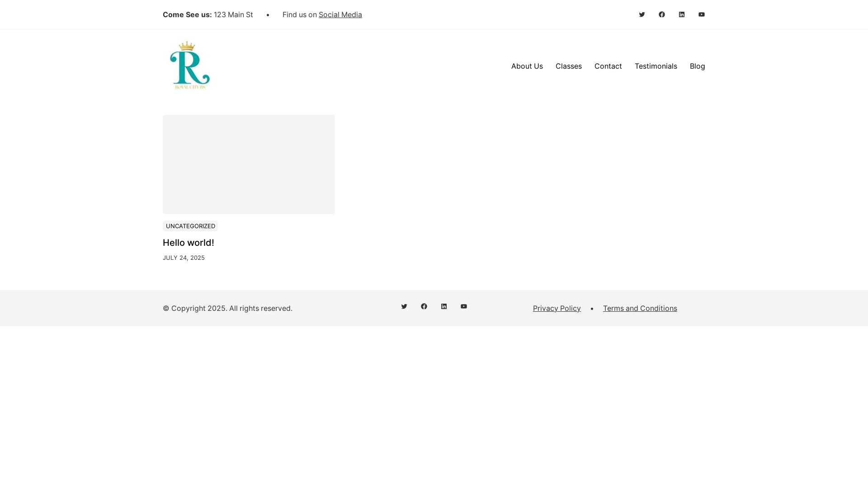Click the 123 Main St address text
Viewport: 868px width, 488px height.
click(233, 14)
